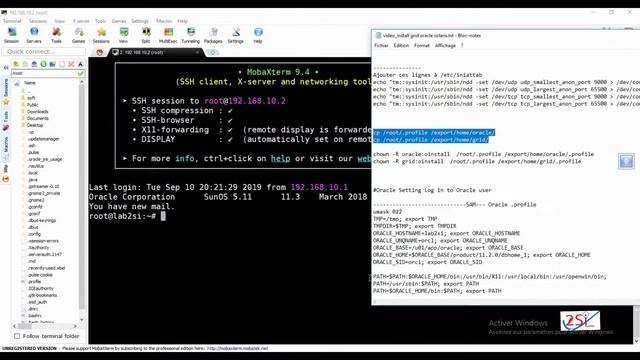640x360 pixels.
Task: Open the Servers toolbar button
Action: (x=34, y=36)
